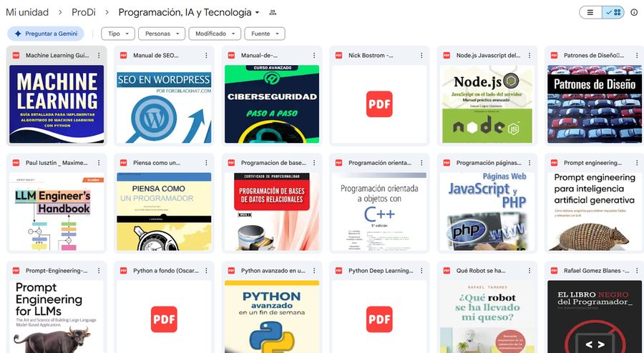The height and width of the screenshot is (353, 644).
Task: Open the Tipo filter dropdown
Action: tap(118, 34)
